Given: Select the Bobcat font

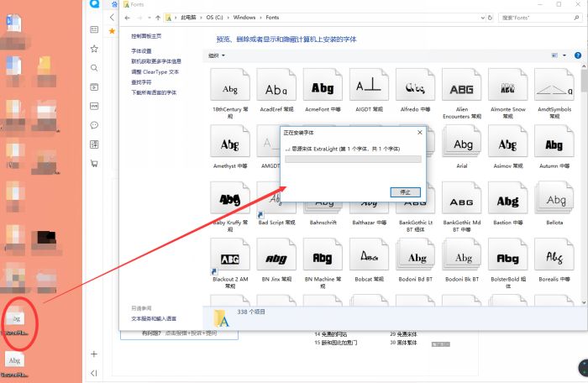Looking at the screenshot, I should click(x=369, y=260).
